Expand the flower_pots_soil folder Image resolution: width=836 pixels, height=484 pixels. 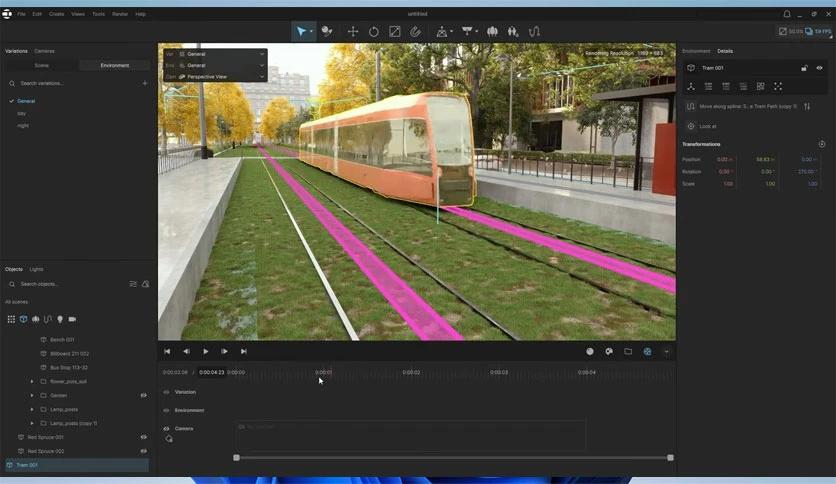pos(32,381)
